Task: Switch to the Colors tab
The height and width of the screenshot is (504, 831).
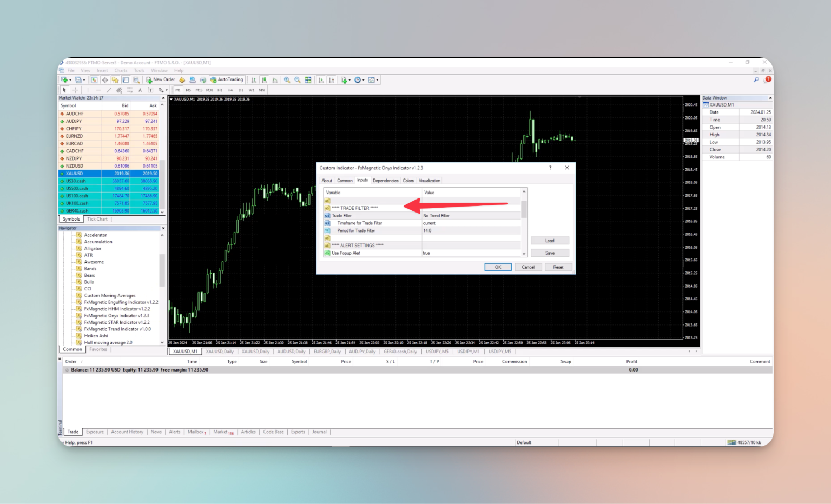Action: 408,180
